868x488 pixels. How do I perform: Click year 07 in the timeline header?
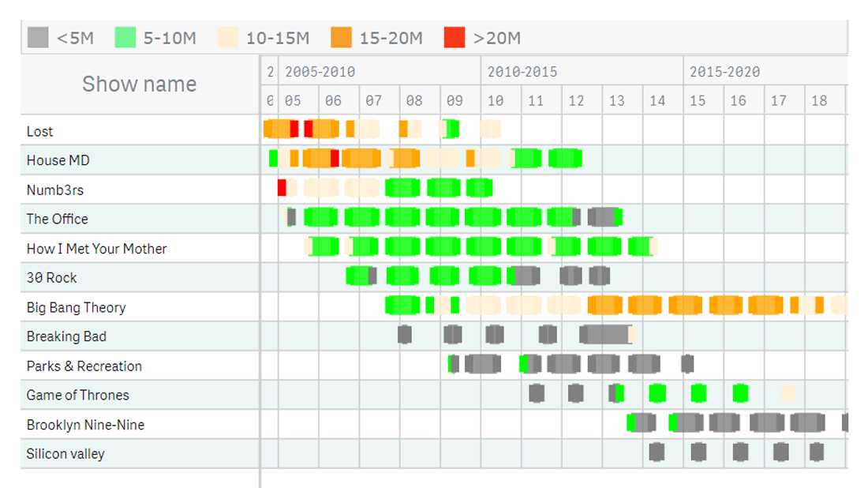coord(373,100)
